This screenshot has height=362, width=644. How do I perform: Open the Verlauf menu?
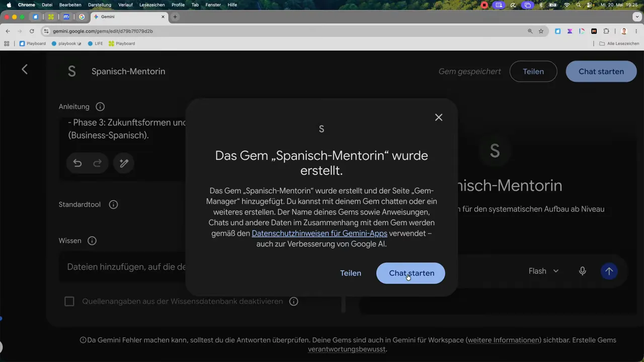tap(125, 5)
